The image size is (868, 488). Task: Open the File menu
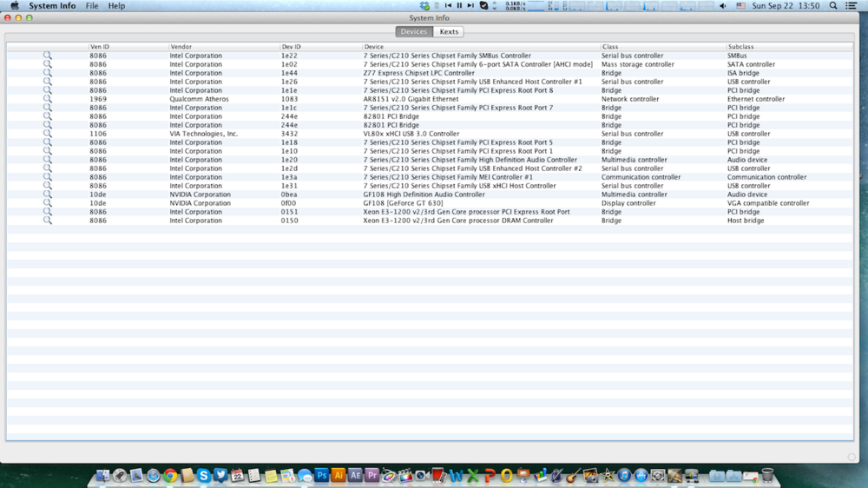point(92,6)
